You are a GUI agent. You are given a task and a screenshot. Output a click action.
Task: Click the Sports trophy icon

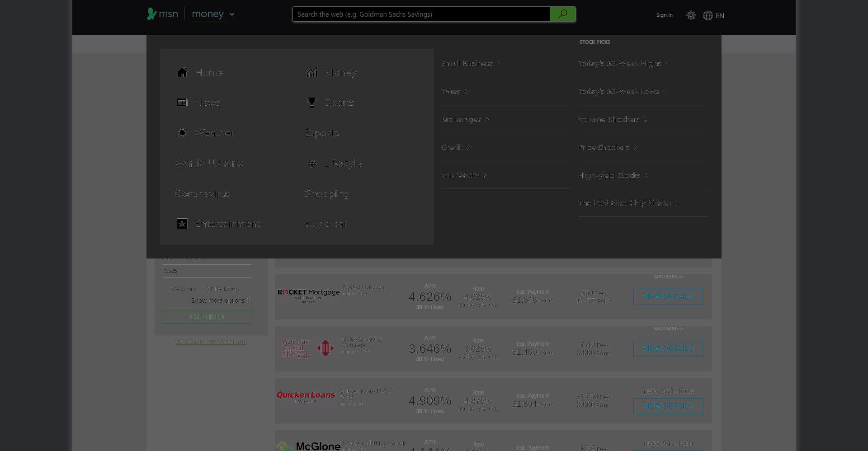coord(312,103)
